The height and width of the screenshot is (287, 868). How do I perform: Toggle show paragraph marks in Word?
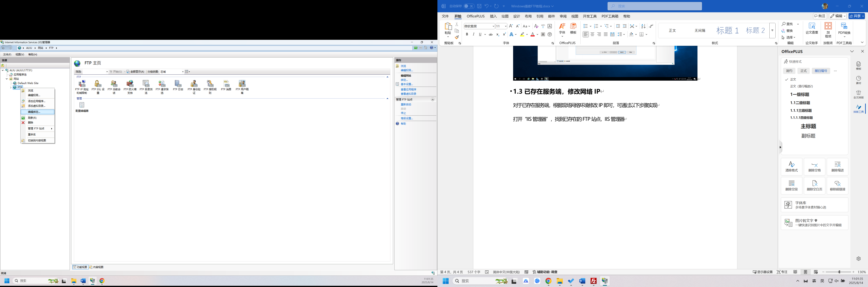(651, 26)
